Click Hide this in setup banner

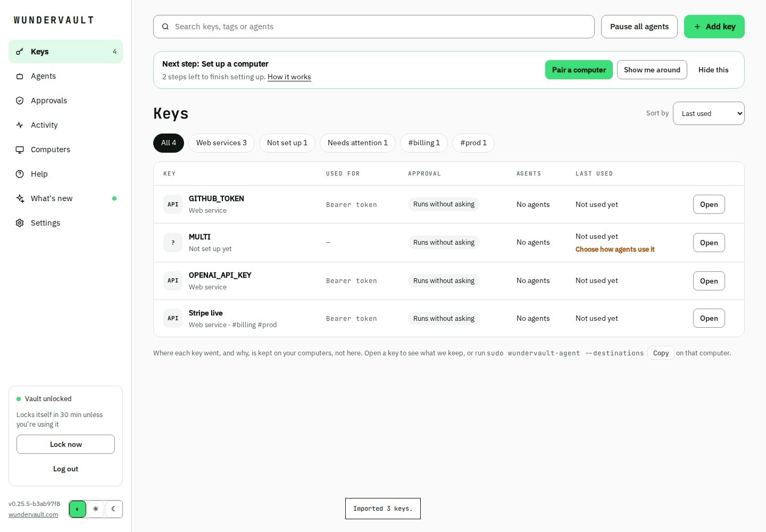point(713,70)
